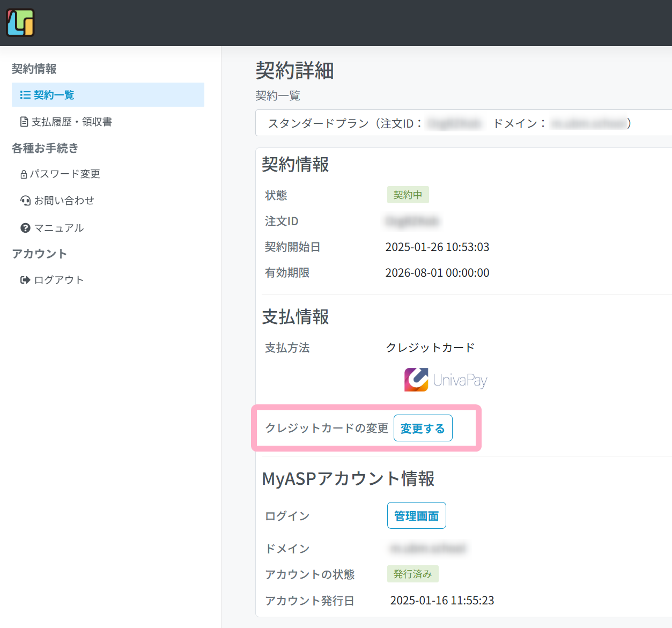Click the 変更する credit card button
Viewport: 672px width, 628px height.
tap(423, 428)
